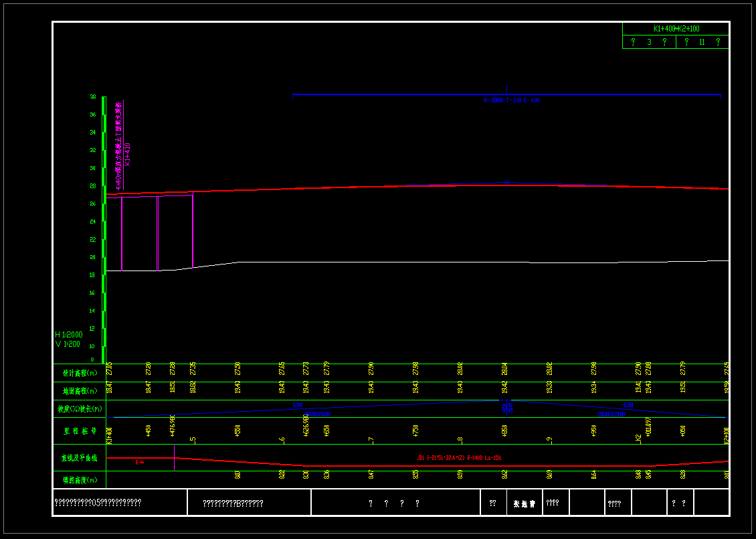Screen dimensions: 756x539
Task: Click the 里程桩号 row header
Action: click(x=79, y=431)
